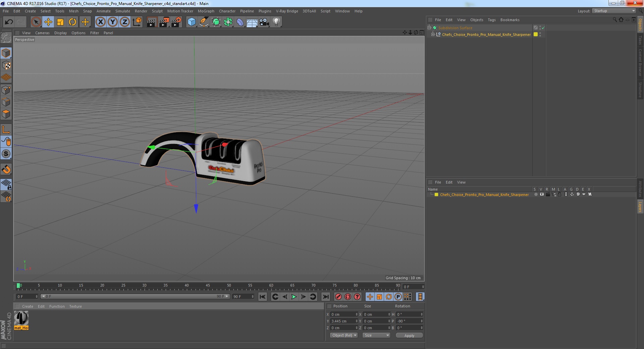Open material manager Create menu
644x349 pixels.
click(x=28, y=306)
